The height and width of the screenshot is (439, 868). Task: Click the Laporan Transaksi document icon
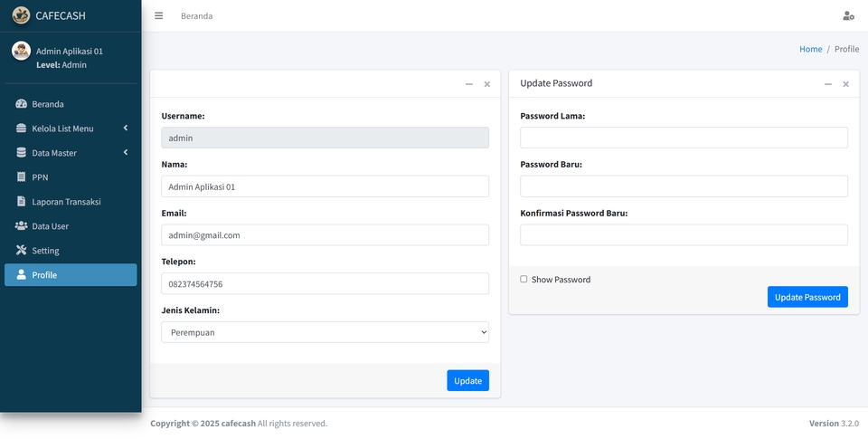click(x=21, y=201)
